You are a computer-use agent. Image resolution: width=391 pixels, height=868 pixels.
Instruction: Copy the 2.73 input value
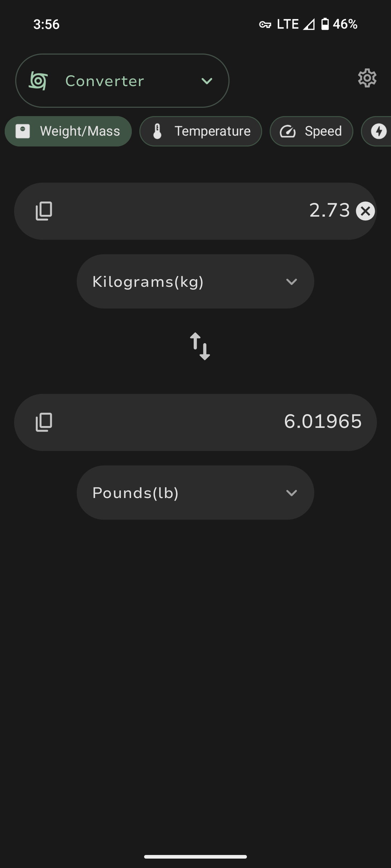(44, 211)
